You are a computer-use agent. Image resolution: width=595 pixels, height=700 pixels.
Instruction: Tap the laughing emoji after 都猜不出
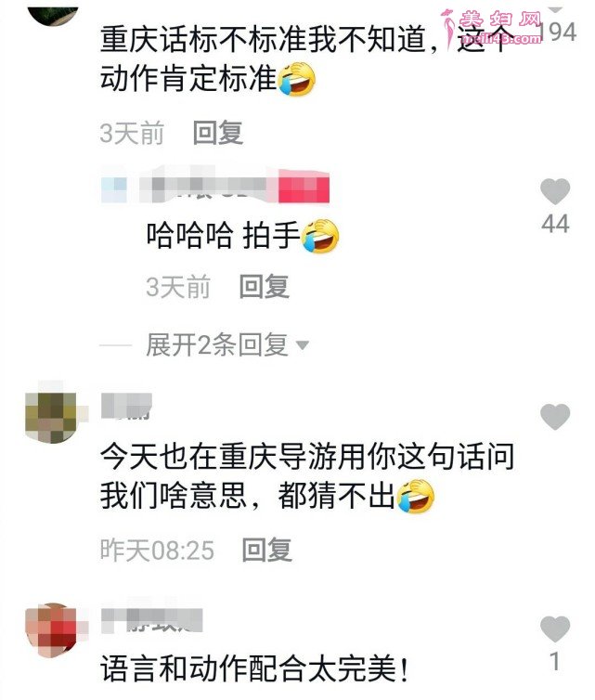[x=416, y=496]
